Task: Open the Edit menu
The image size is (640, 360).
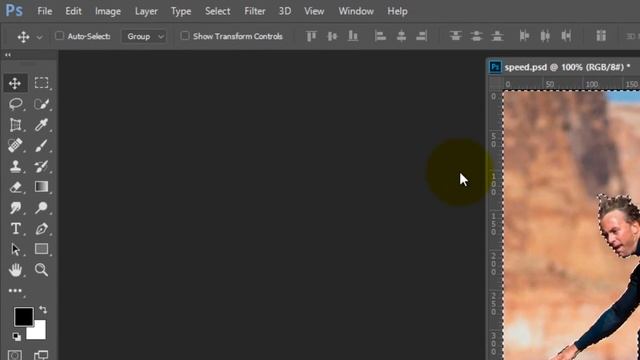Action: tap(73, 11)
